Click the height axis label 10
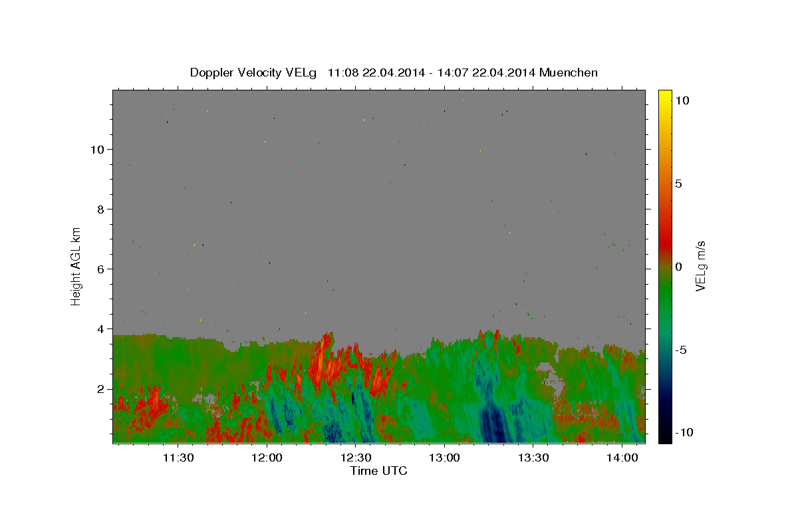Image resolution: width=798 pixels, height=532 pixels. (98, 150)
